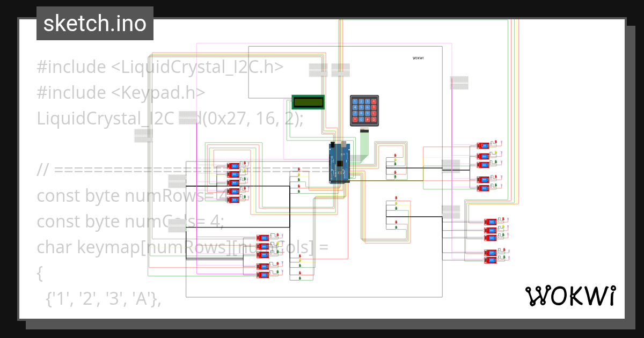The image size is (644, 338).
Task: Click the Arduino Mega board
Action: 339,163
